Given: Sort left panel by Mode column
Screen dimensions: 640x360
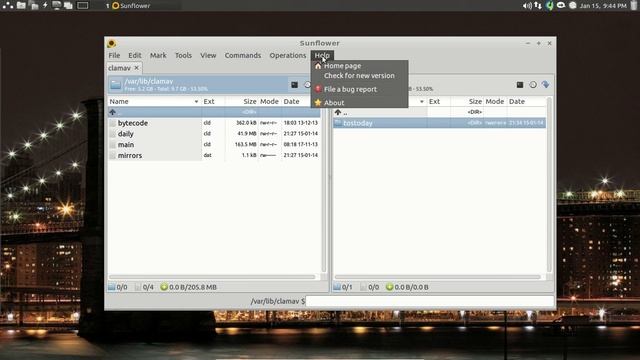Looking at the screenshot, I should (x=269, y=101).
